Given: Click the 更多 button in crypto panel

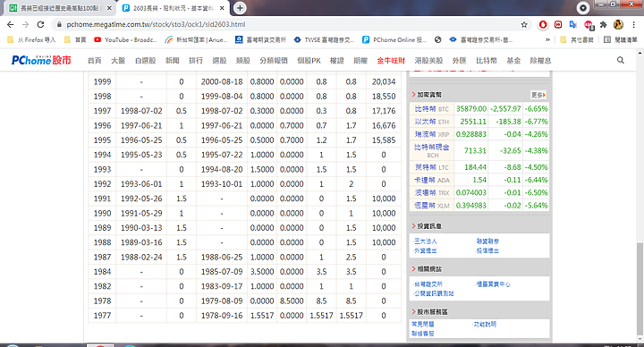Looking at the screenshot, I should tap(538, 95).
